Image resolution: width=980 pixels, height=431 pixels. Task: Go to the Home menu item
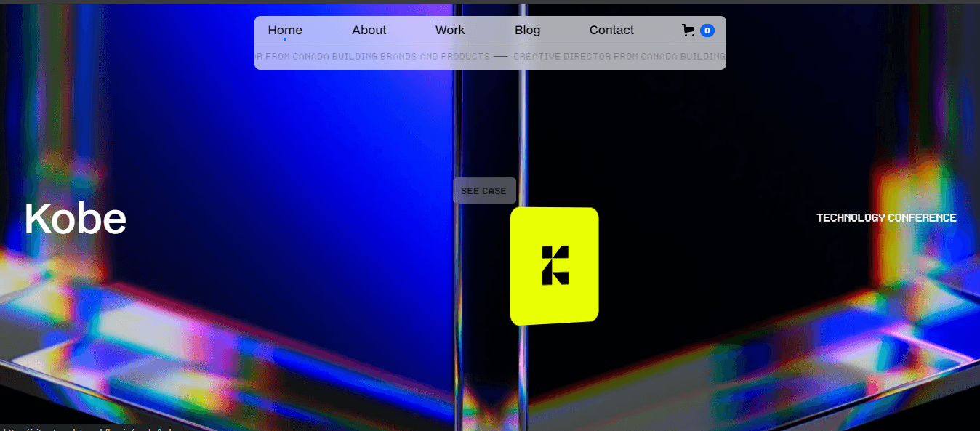pyautogui.click(x=285, y=31)
